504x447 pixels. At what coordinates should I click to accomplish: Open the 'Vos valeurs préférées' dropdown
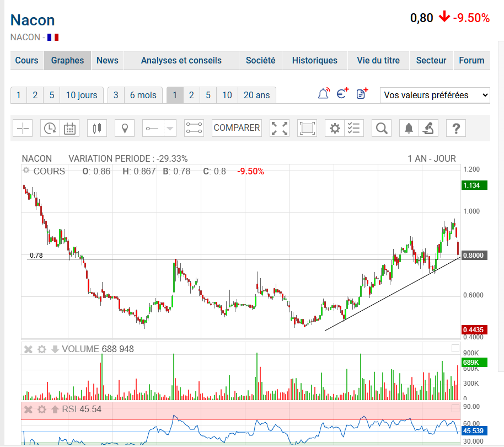point(435,95)
